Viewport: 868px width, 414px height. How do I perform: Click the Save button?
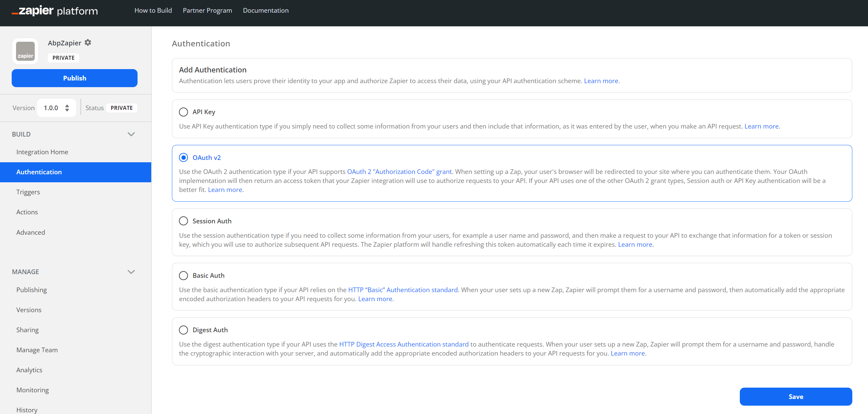pyautogui.click(x=796, y=397)
